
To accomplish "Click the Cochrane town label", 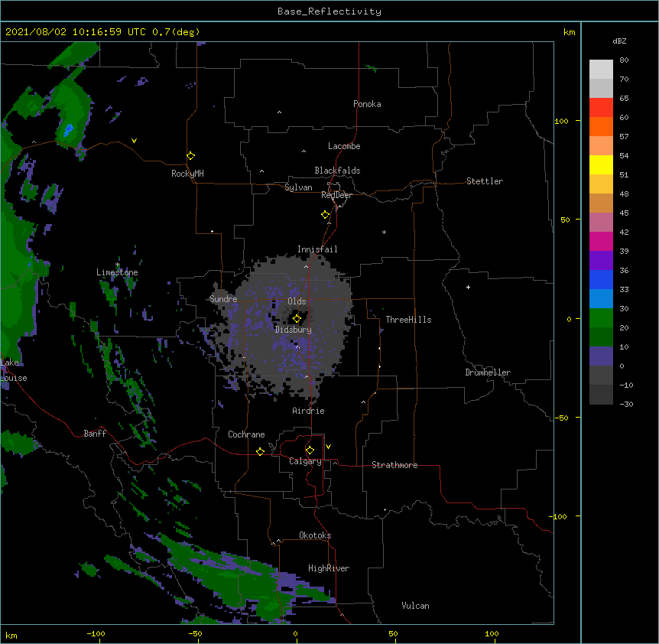I will tap(246, 434).
